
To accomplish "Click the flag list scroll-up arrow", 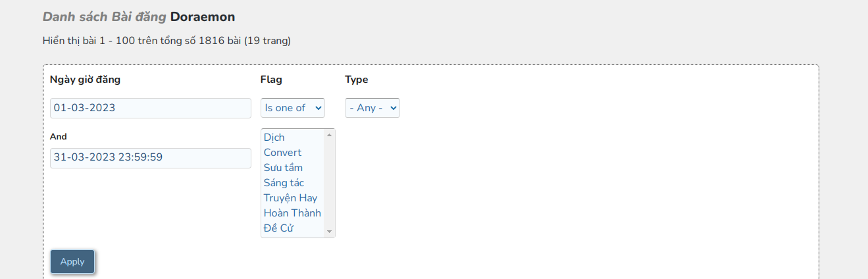I will pyautogui.click(x=330, y=135).
